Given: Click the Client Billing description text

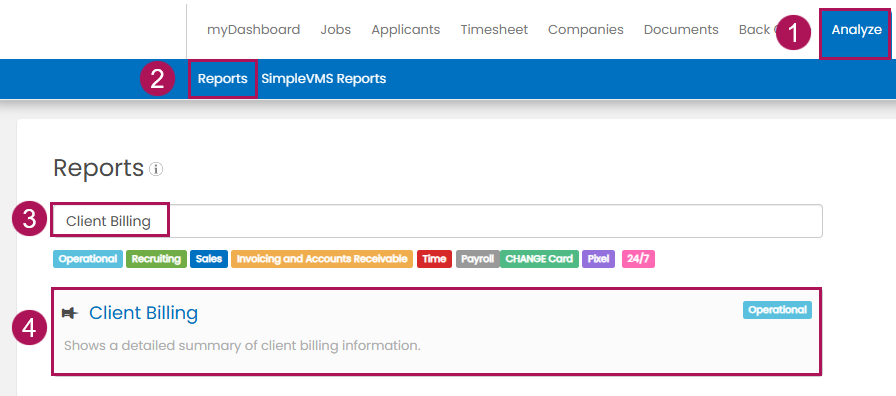Looking at the screenshot, I should pos(242,346).
